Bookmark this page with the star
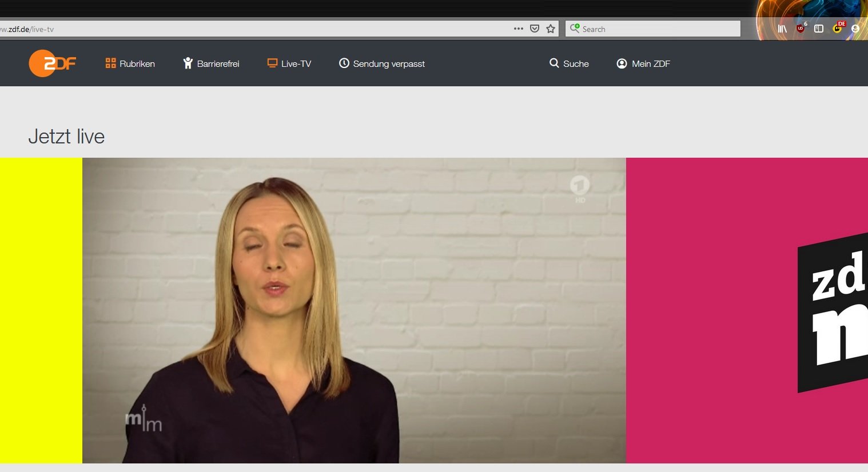The width and height of the screenshot is (868, 472). pos(551,29)
